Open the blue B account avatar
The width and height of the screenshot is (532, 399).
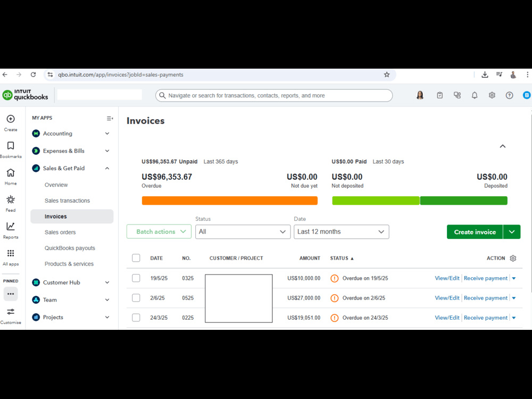527,95
